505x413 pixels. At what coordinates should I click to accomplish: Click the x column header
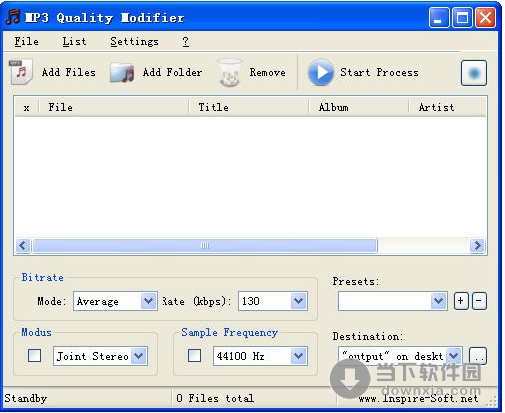(27, 107)
